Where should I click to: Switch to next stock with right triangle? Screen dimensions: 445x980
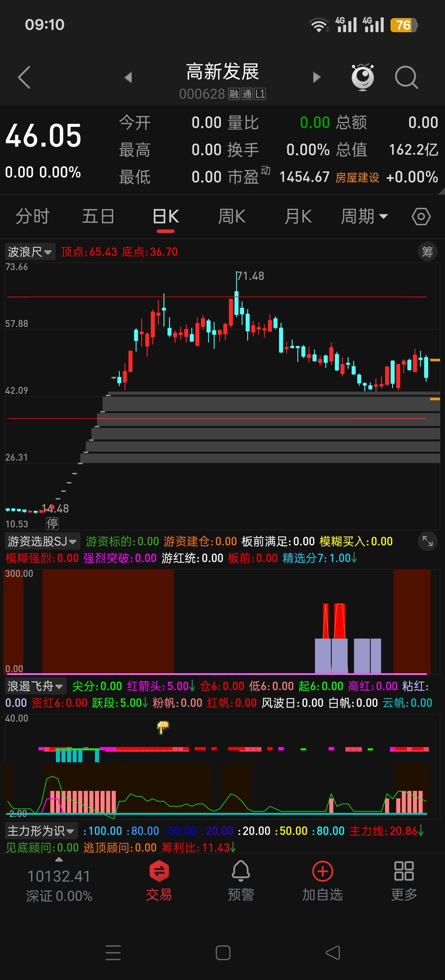pyautogui.click(x=316, y=78)
